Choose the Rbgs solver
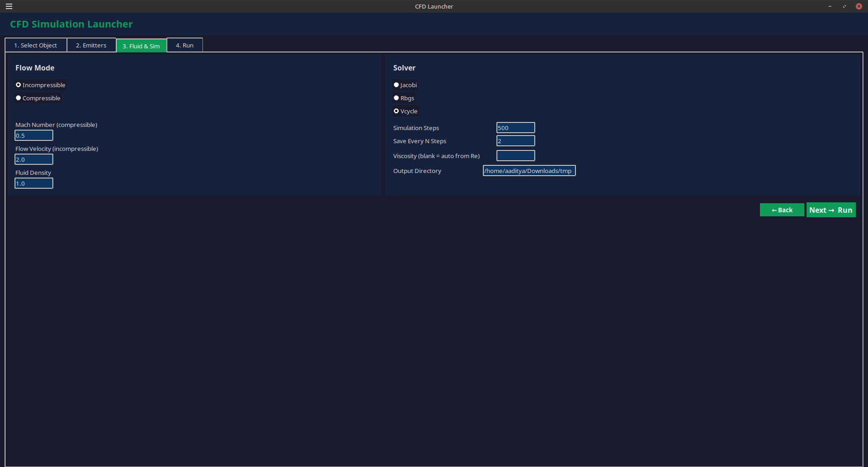This screenshot has height=467, width=868. coord(404,98)
